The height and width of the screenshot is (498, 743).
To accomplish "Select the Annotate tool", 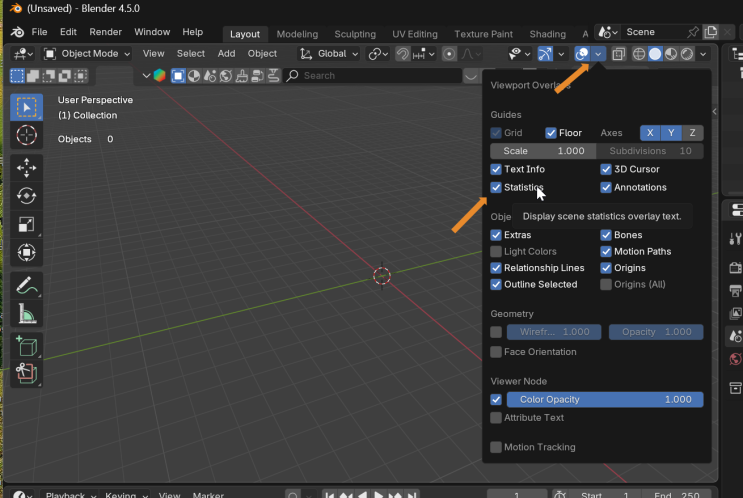I will point(27,285).
